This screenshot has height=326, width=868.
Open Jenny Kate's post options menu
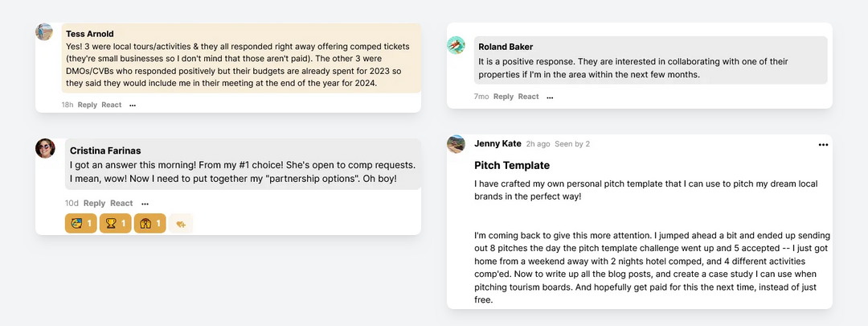tap(823, 145)
